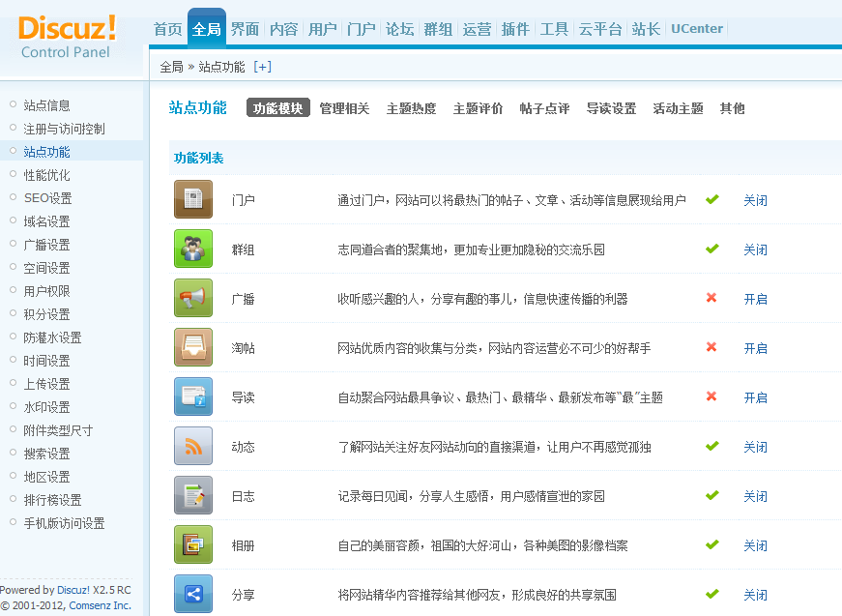Open 搜索设置 in the sidebar
This screenshot has height=616, width=842.
click(x=46, y=454)
